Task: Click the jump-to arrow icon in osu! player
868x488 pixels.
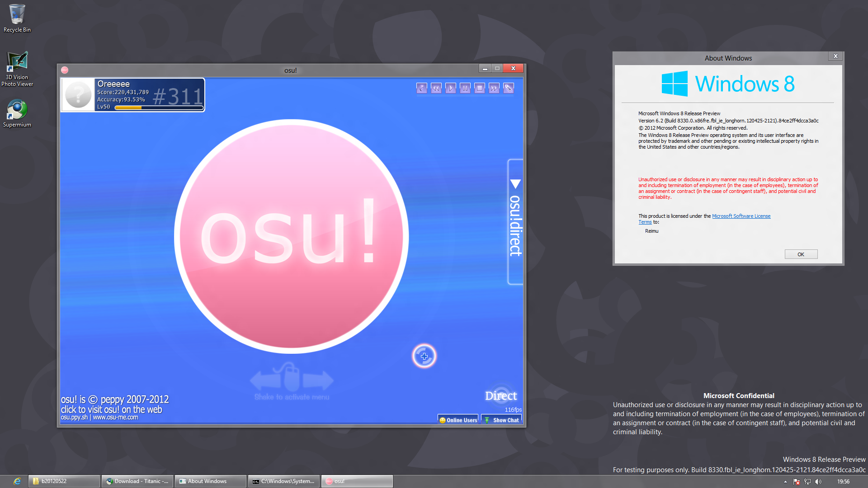Action: 421,88
